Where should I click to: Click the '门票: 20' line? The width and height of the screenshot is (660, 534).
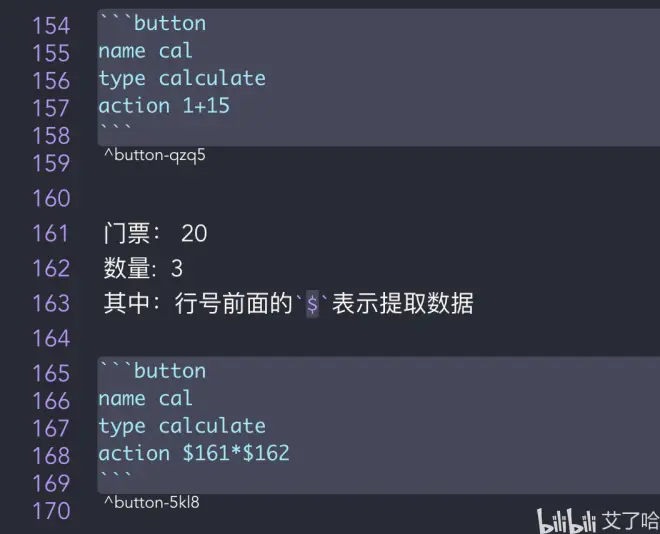pyautogui.click(x=155, y=233)
